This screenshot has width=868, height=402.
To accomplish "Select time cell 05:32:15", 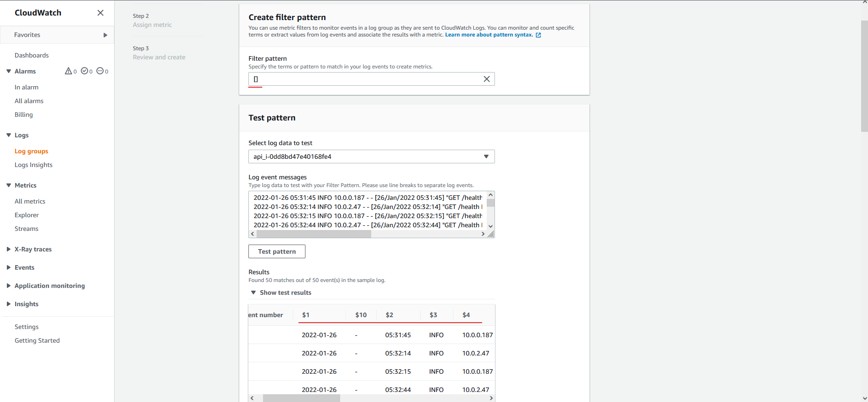I will click(x=398, y=371).
